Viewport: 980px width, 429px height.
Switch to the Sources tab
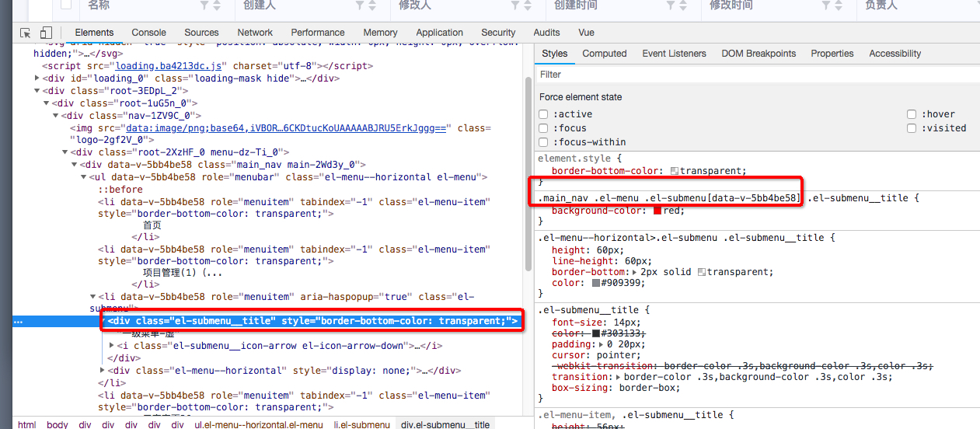point(201,33)
